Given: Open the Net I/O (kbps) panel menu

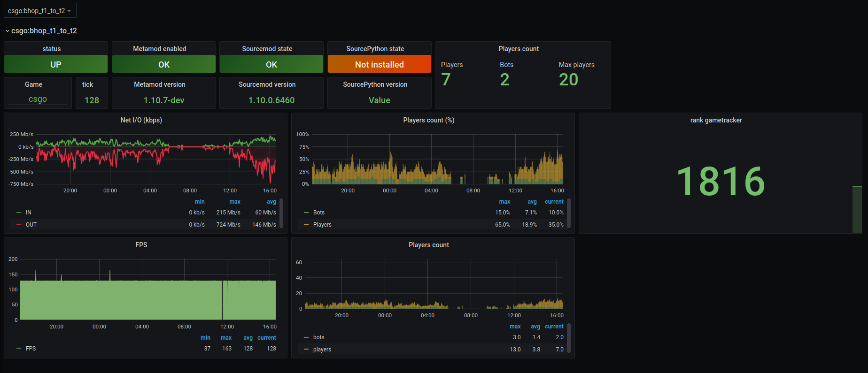Looking at the screenshot, I should [141, 120].
